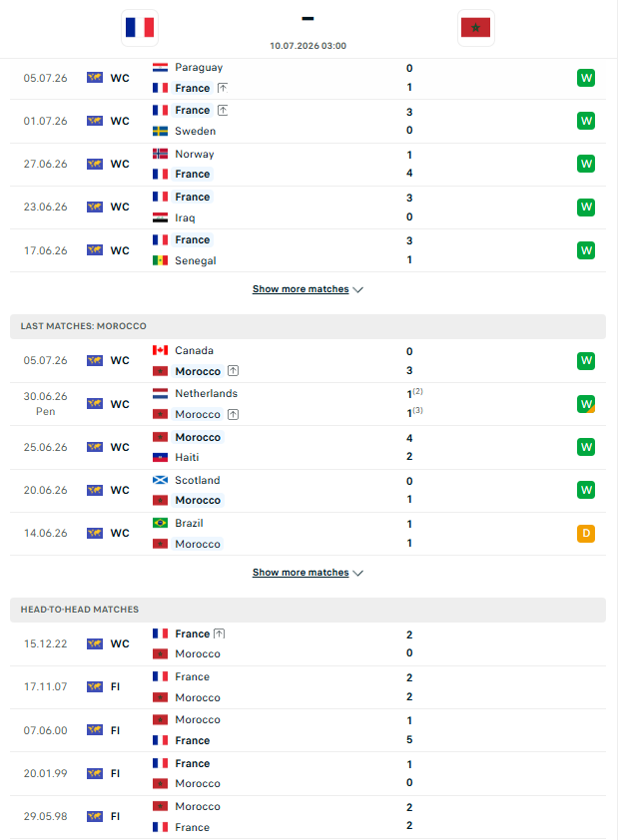
Task: Click the W badge with penalty marker for Netherlands match
Action: pos(586,404)
